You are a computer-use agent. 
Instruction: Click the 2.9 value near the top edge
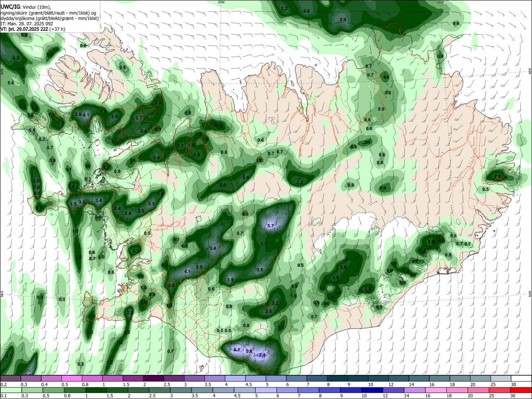tap(343, 20)
